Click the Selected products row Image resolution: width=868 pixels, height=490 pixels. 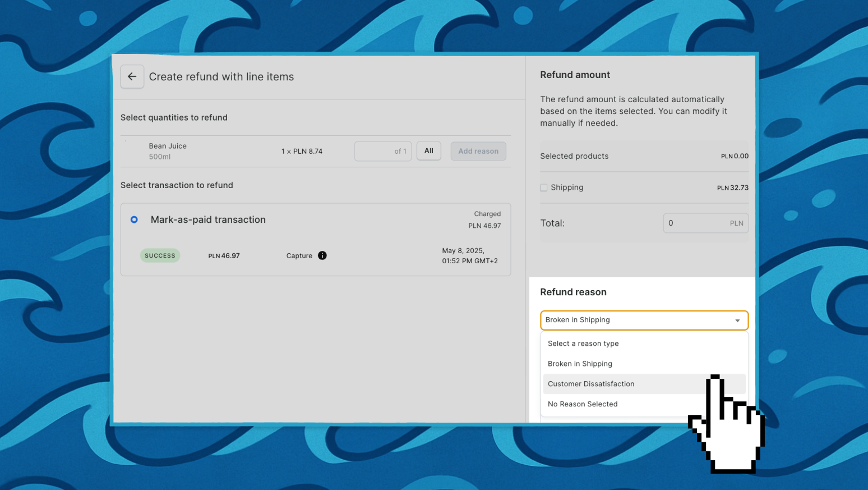click(644, 156)
